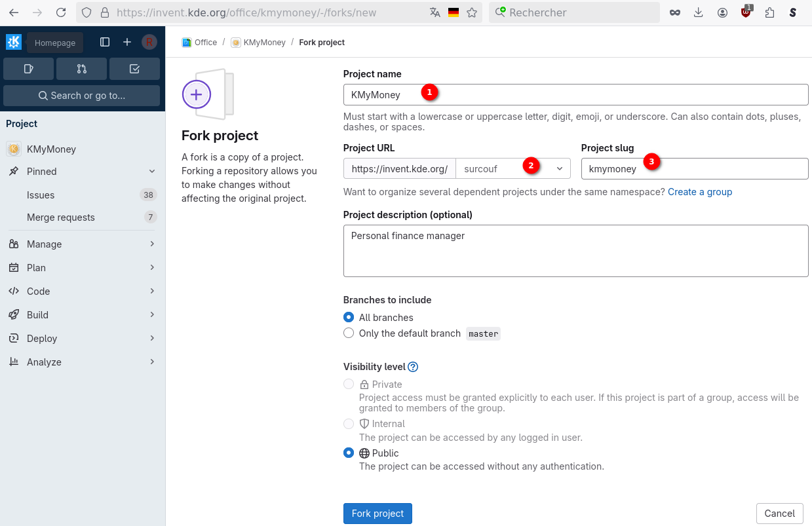The height and width of the screenshot is (526, 812).
Task: Open the create new plus icon
Action: [x=127, y=42]
